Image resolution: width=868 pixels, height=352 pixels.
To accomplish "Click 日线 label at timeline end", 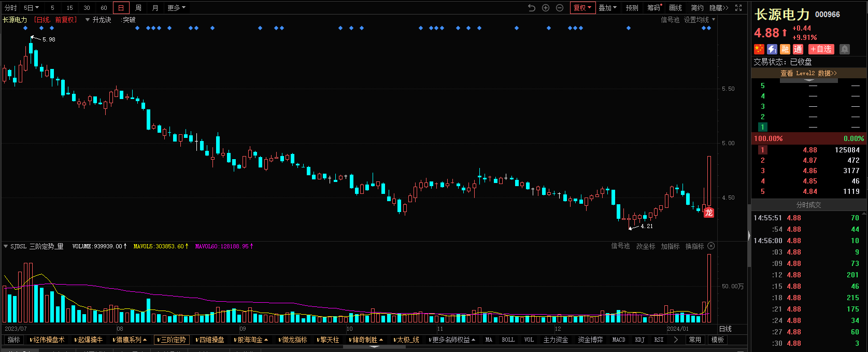I will click(x=725, y=329).
